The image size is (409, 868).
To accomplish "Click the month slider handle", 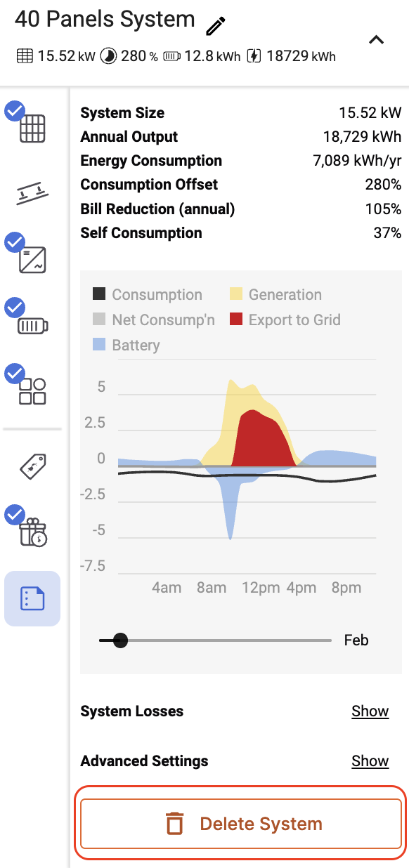I will point(120,640).
